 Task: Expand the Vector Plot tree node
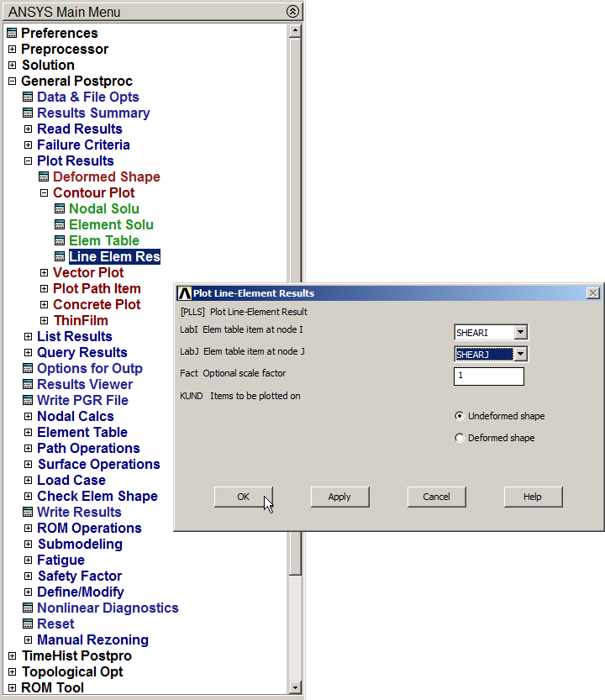(44, 273)
